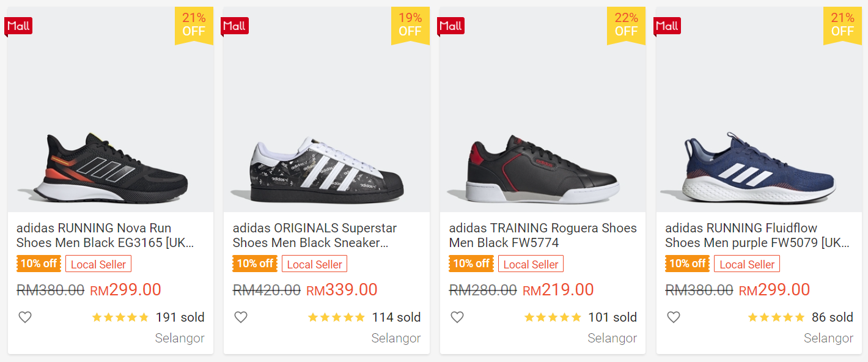Click heart icon on Superstar Shoes card
The image size is (868, 362).
pos(241,317)
